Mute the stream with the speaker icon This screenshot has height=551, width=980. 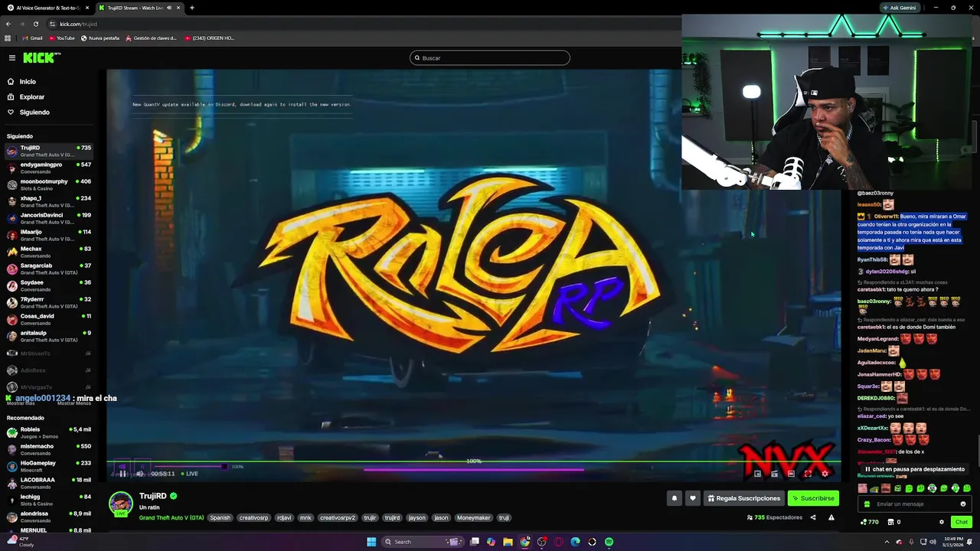[140, 474]
